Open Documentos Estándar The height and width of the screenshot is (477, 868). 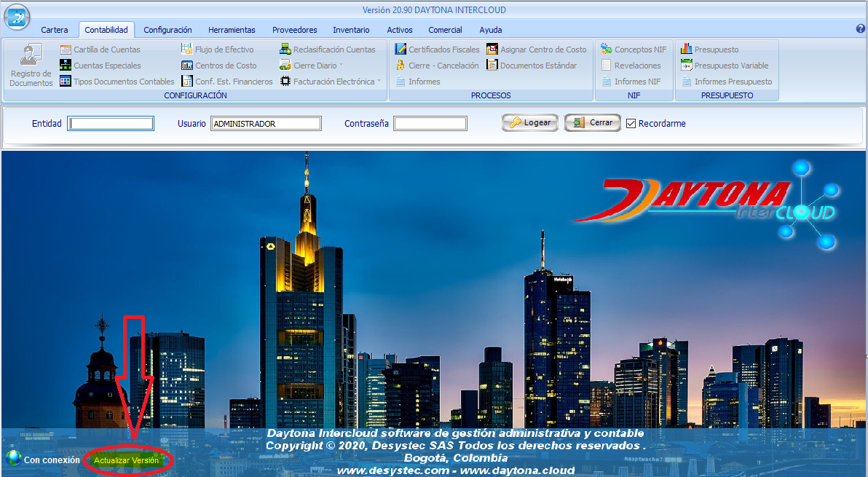(x=532, y=66)
